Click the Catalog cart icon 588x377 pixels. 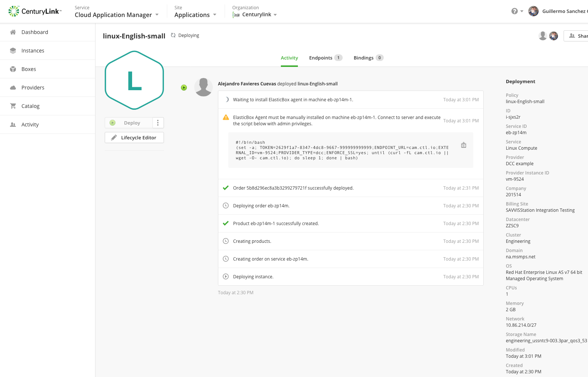point(13,106)
